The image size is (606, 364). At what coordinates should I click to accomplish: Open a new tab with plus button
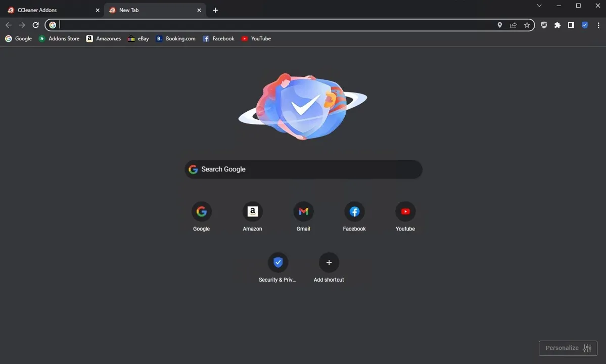[215, 11]
